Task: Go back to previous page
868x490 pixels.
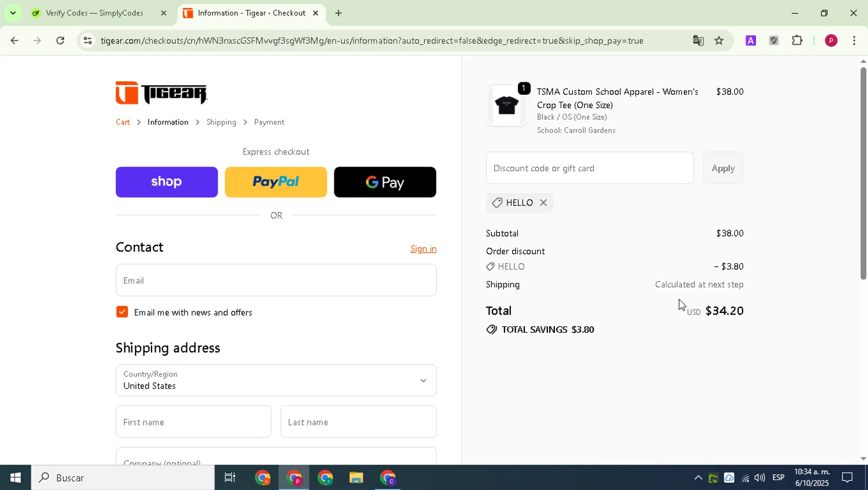Action: coord(14,40)
